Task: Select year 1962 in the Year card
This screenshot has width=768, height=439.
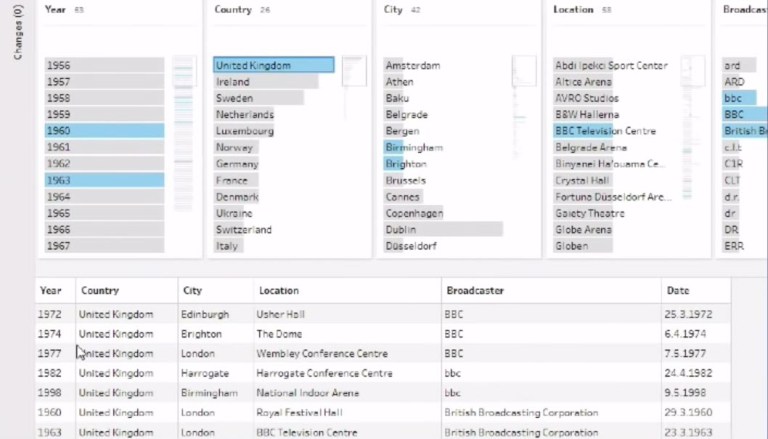Action: 104,164
